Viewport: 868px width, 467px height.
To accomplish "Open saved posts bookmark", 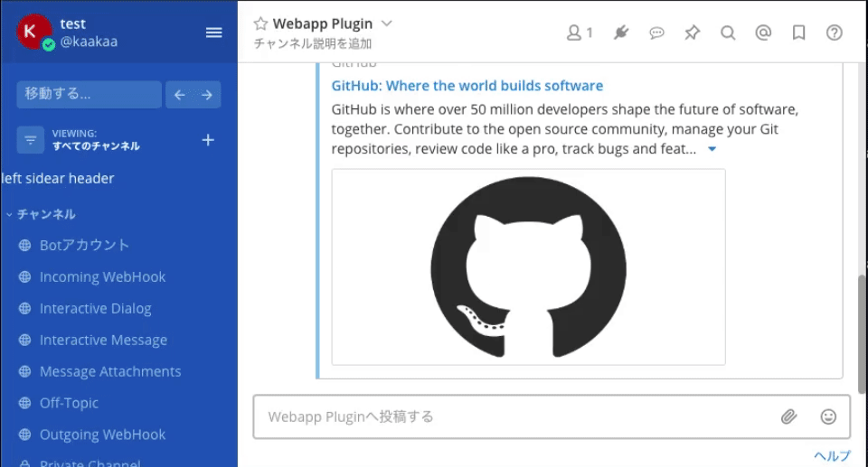I will [x=798, y=33].
